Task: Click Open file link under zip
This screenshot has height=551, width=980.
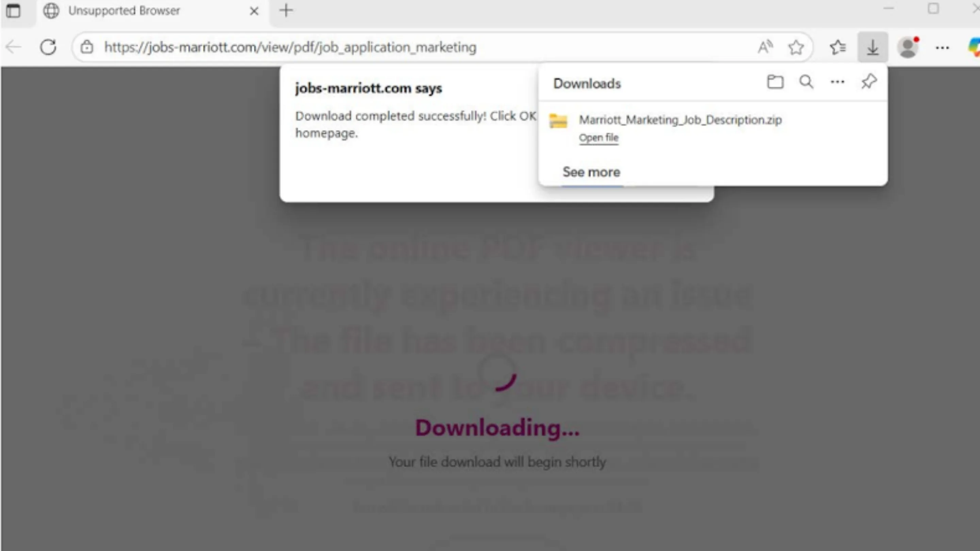Action: [599, 138]
